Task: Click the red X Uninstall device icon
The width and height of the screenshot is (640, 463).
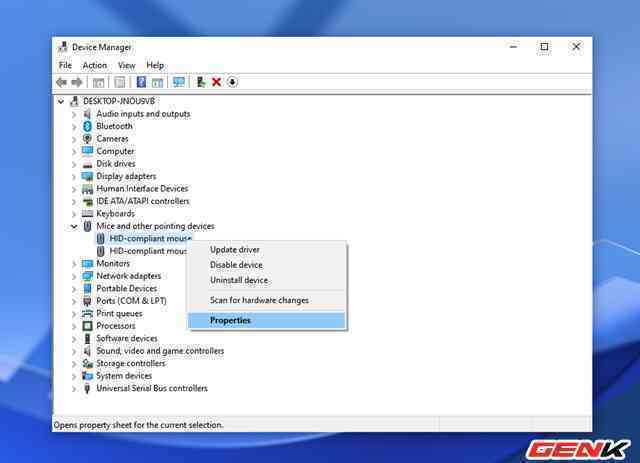Action: [216, 82]
